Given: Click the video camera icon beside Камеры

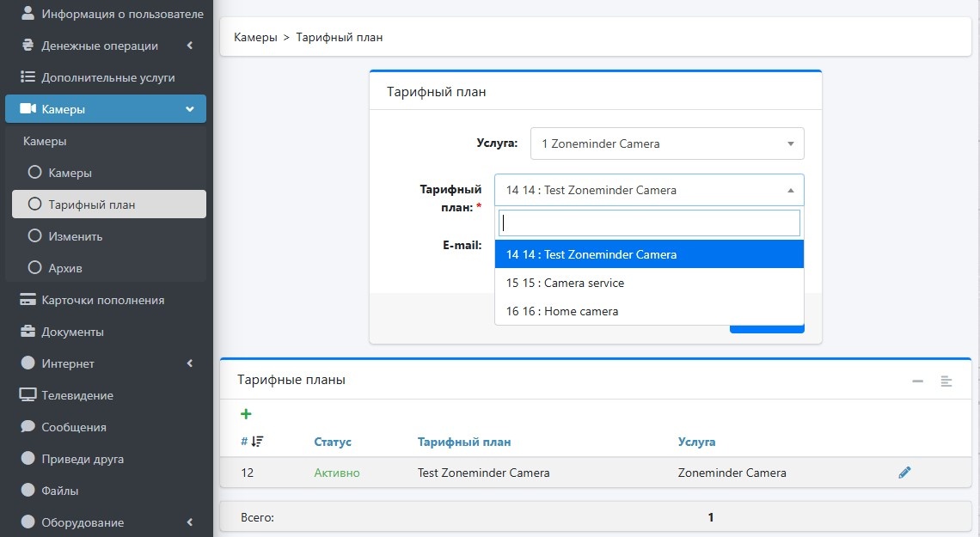Looking at the screenshot, I should point(28,108).
